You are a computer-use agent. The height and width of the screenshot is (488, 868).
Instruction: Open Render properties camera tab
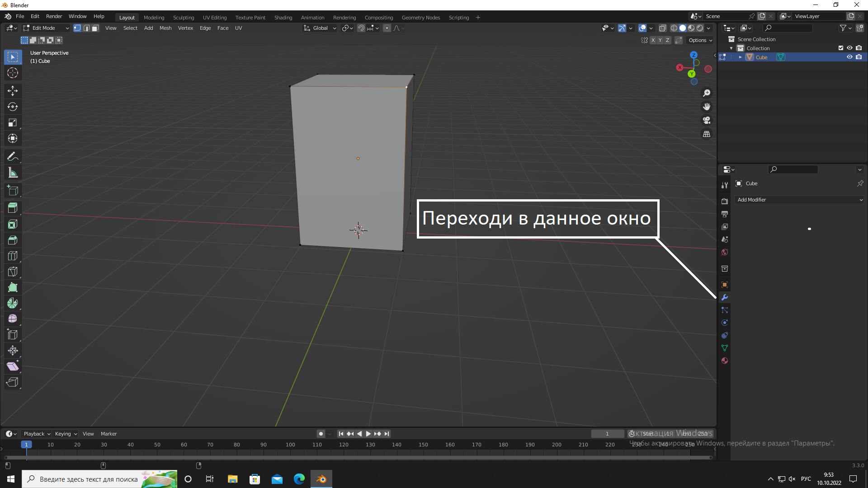tap(725, 201)
